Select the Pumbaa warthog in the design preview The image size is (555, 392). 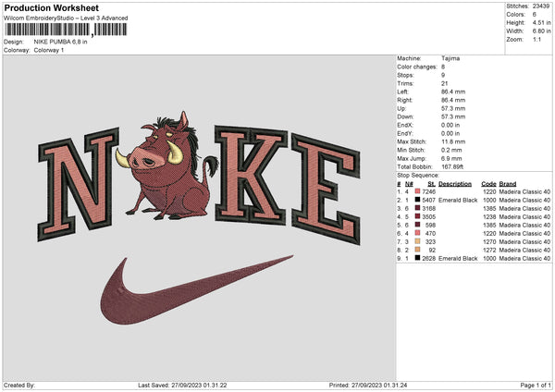[x=167, y=166]
